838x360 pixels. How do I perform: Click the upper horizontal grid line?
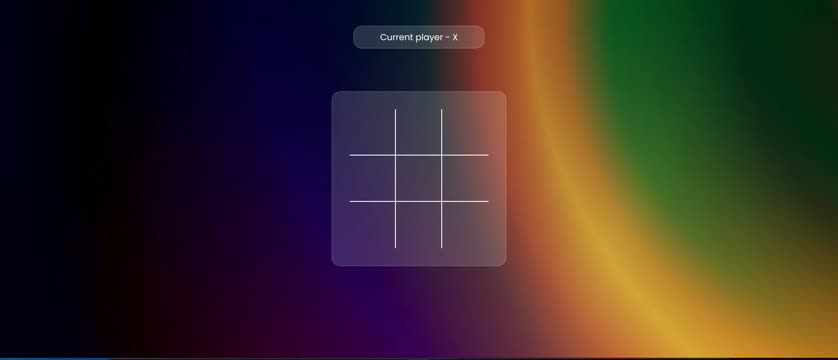pos(418,155)
